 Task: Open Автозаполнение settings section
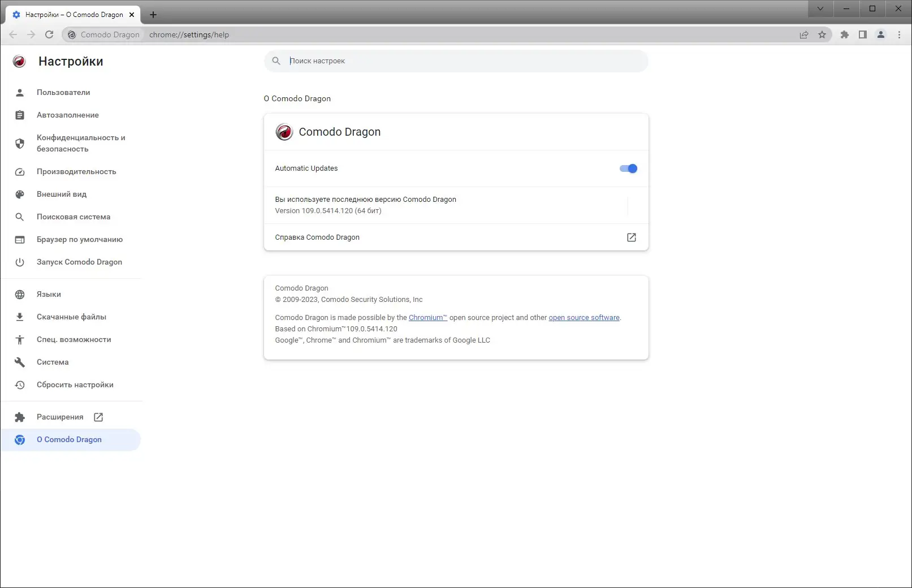71,115
